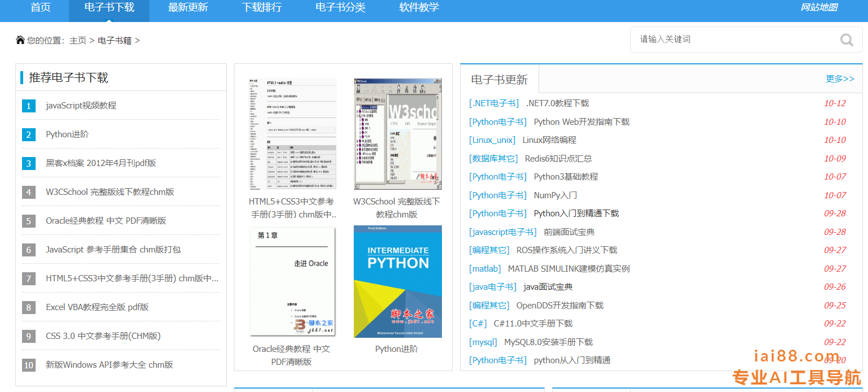Go to 首页 in navigation bar
Image resolution: width=868 pixels, height=392 pixels.
click(x=41, y=8)
